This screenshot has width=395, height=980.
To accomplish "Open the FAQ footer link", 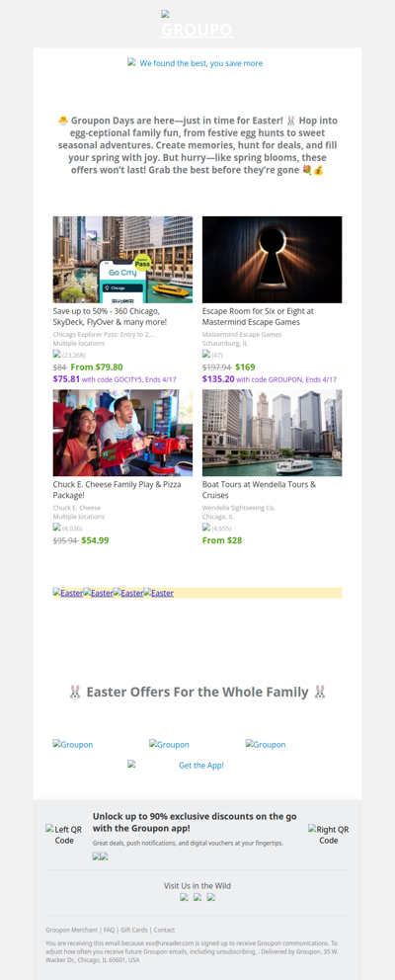I will 110,930.
